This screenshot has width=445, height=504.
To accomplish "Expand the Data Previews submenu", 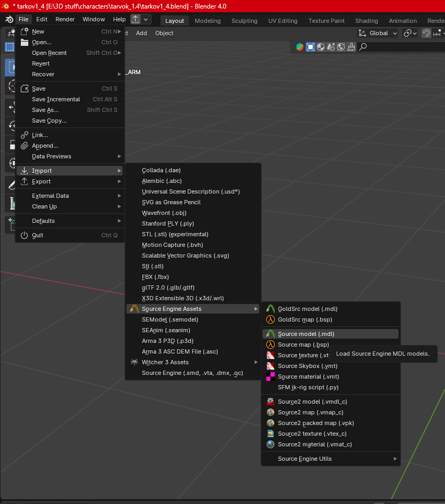I will point(70,157).
